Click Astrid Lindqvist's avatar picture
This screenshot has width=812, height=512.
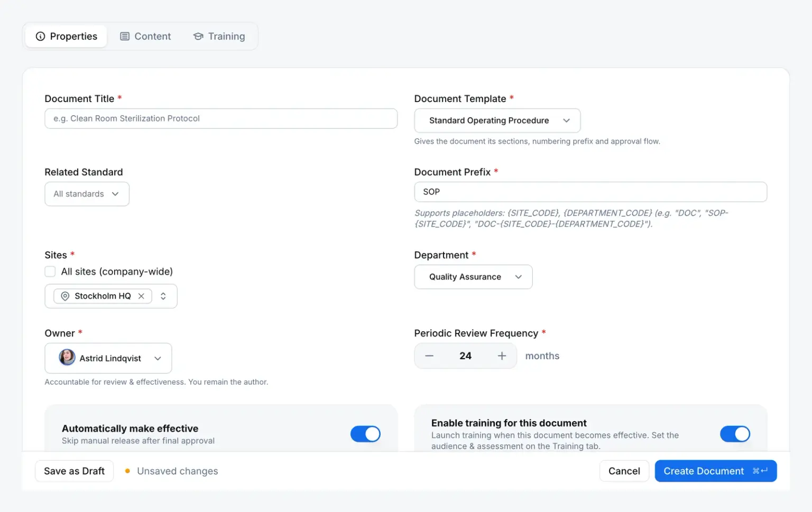(x=67, y=358)
